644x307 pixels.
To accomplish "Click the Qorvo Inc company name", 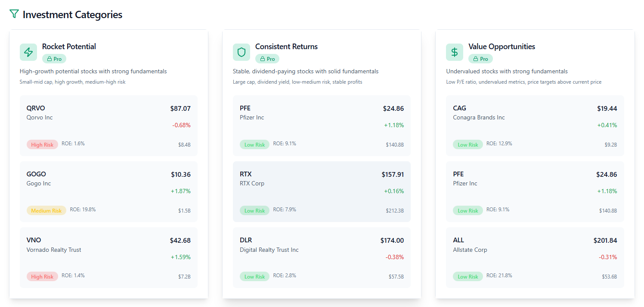I will click(x=40, y=117).
